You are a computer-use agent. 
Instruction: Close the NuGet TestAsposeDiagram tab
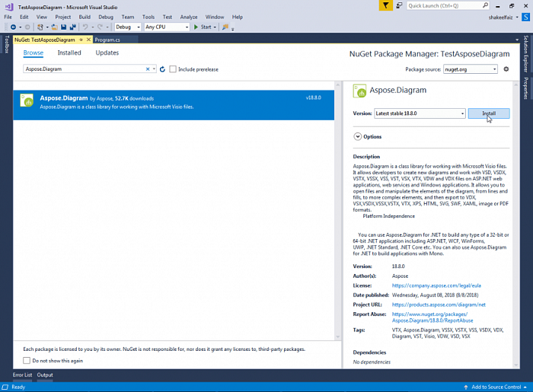click(88, 40)
